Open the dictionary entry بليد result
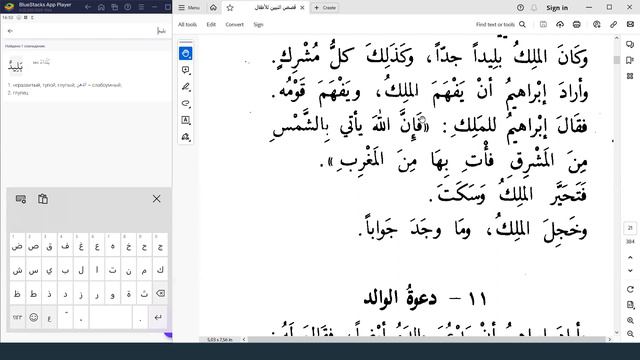 [86, 76]
